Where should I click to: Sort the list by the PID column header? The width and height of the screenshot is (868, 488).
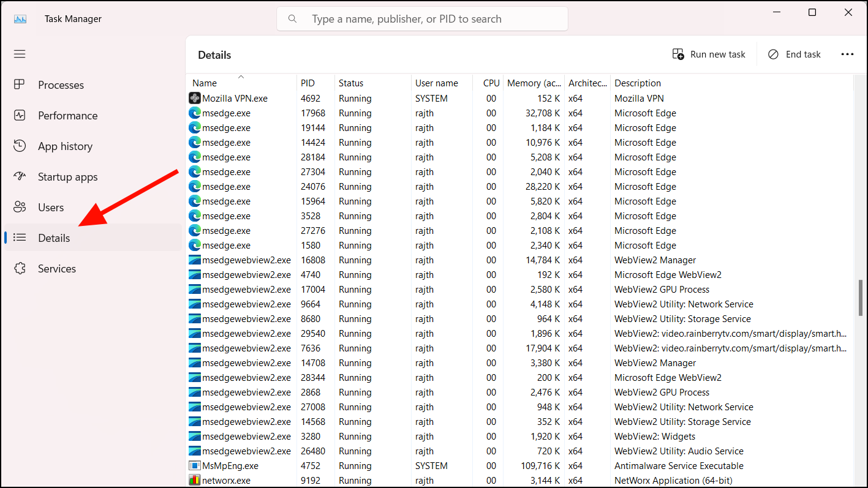[x=315, y=83]
